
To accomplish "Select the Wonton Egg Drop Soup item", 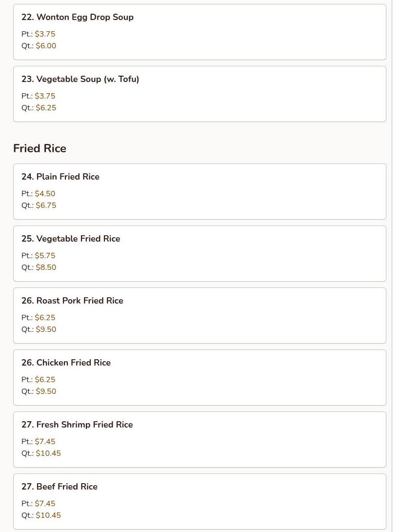I will click(x=77, y=17).
